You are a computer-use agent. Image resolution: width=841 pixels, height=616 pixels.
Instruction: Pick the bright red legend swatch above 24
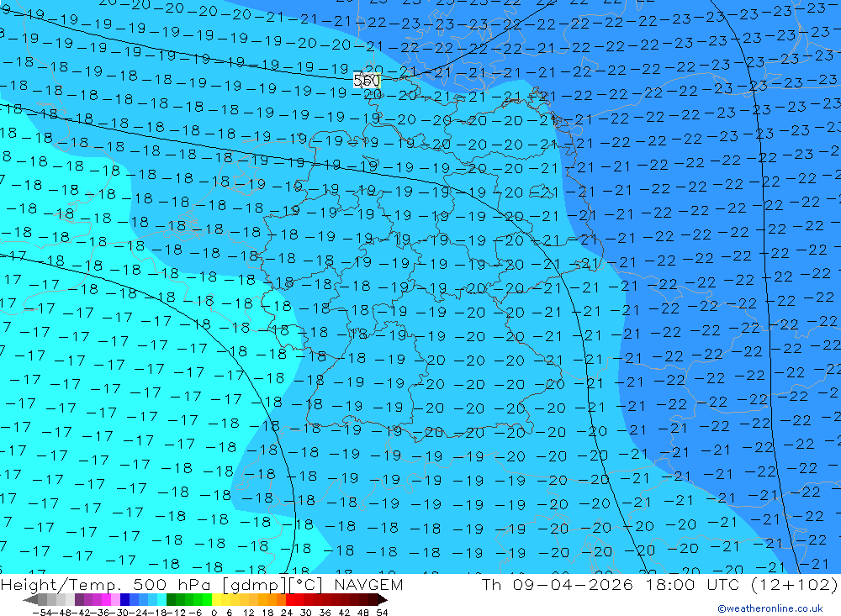(x=290, y=599)
